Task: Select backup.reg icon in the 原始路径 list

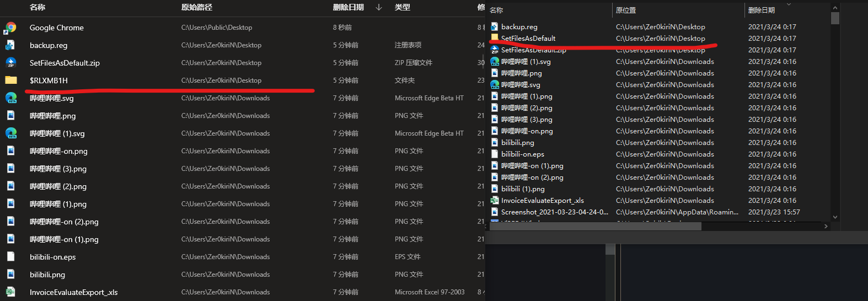Action: pos(10,45)
